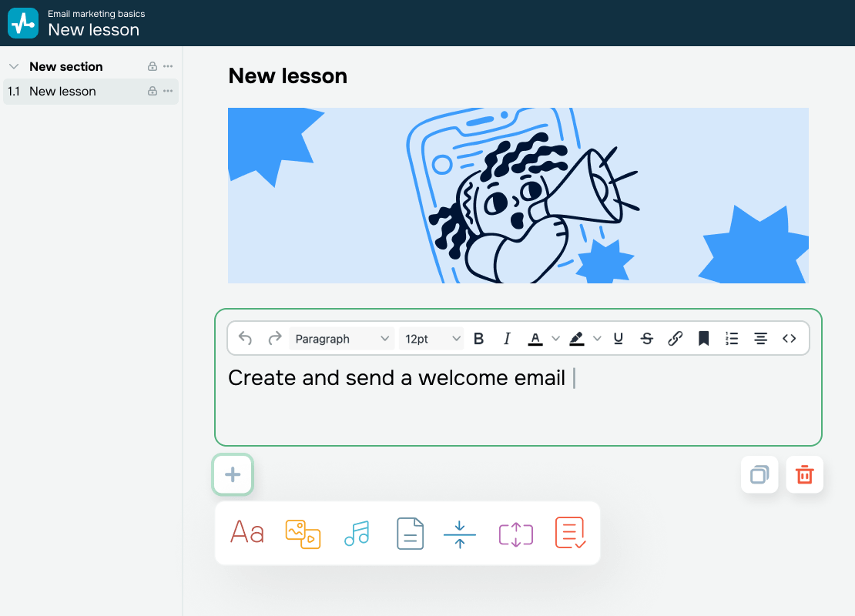The width and height of the screenshot is (855, 616).
Task: Open the Paragraph style dropdown
Action: pos(341,338)
